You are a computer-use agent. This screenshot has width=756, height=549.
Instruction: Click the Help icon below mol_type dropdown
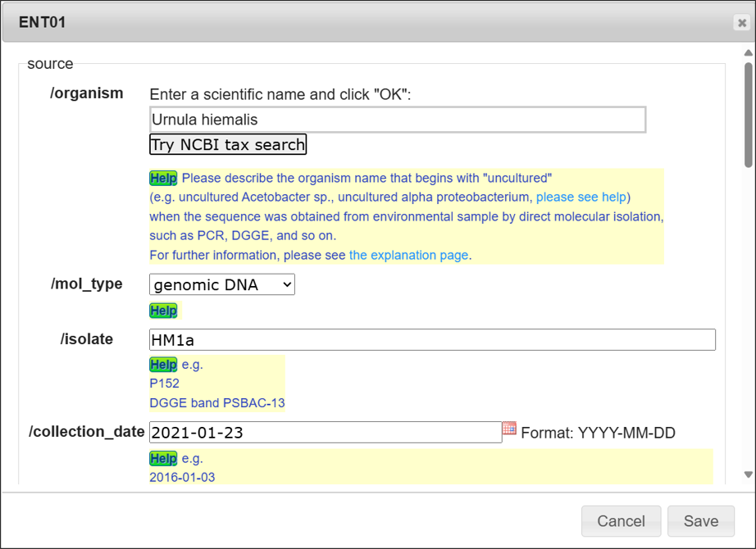click(162, 311)
